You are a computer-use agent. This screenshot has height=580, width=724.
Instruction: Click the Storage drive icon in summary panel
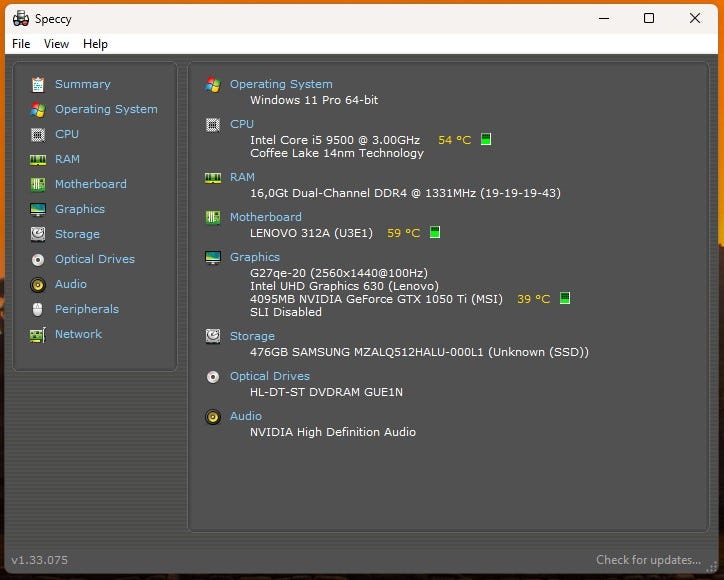coord(213,336)
